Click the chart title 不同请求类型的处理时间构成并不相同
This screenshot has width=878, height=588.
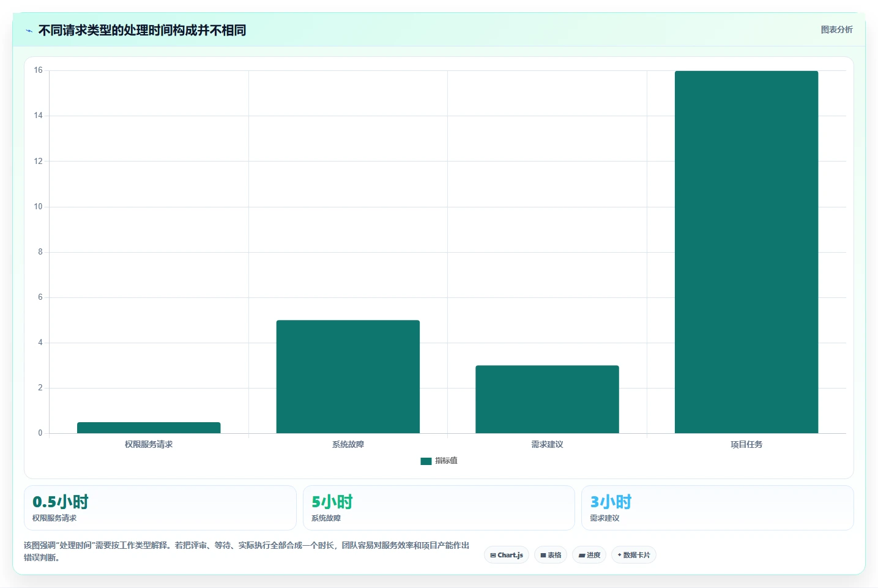click(x=142, y=30)
